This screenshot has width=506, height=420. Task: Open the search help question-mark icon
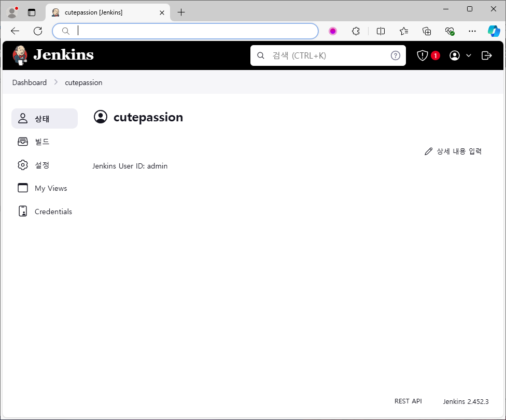[395, 55]
